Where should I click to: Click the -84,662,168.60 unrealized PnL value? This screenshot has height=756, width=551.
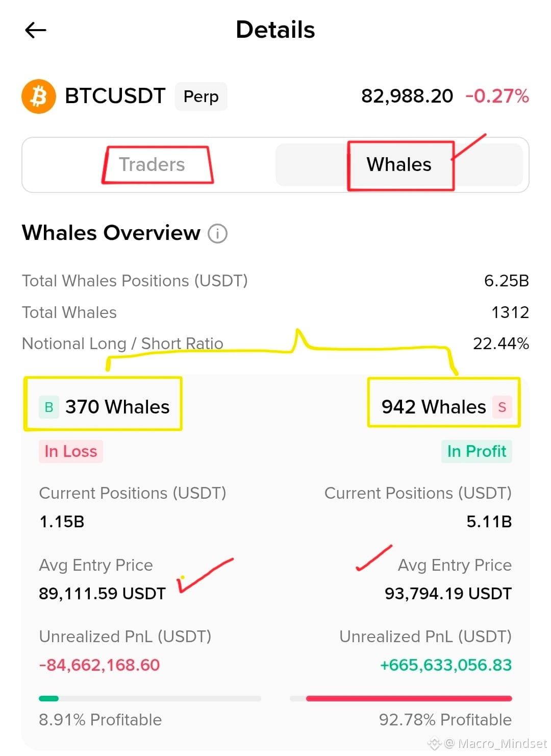pos(99,665)
